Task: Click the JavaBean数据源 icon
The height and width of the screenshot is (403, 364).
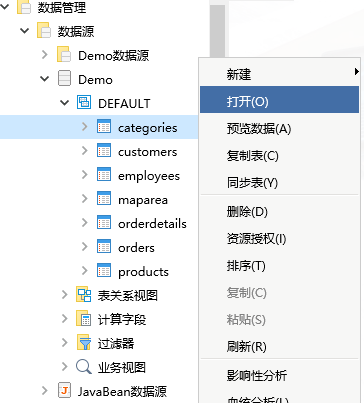Action: click(64, 390)
